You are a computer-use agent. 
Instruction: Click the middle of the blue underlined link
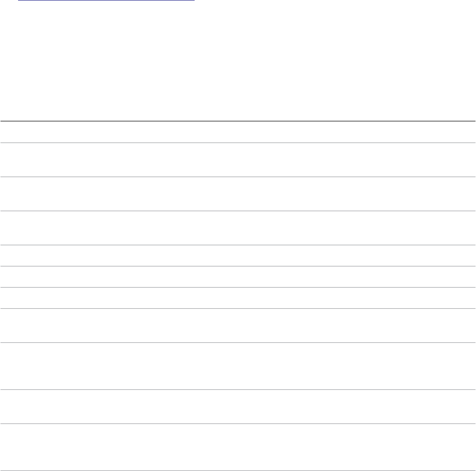[x=106, y=1]
